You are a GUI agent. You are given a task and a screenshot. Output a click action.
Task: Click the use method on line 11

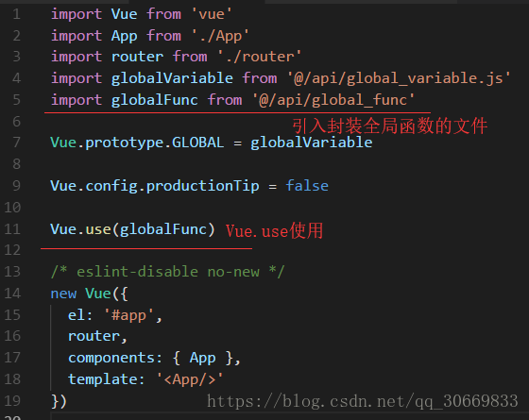pyautogui.click(x=98, y=230)
